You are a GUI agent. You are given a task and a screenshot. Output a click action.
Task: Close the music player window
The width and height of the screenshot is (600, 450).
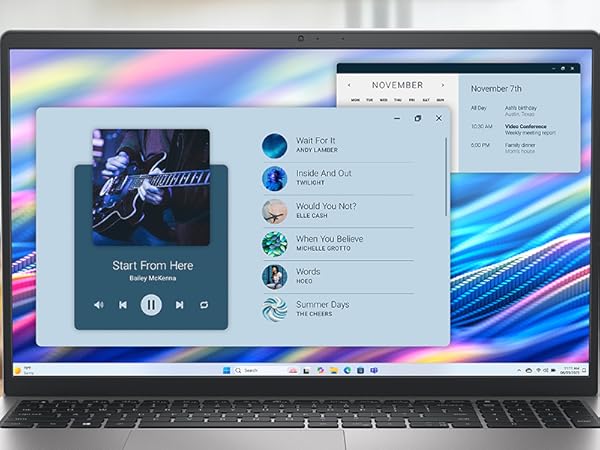(439, 118)
